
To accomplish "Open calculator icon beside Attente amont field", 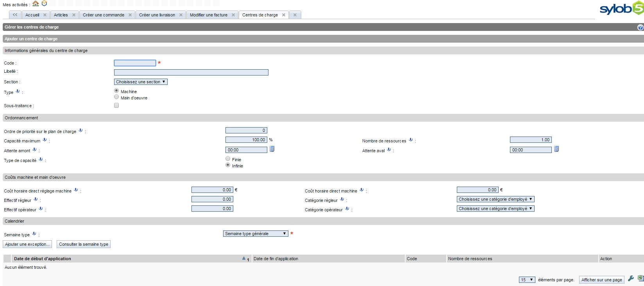I will (272, 149).
